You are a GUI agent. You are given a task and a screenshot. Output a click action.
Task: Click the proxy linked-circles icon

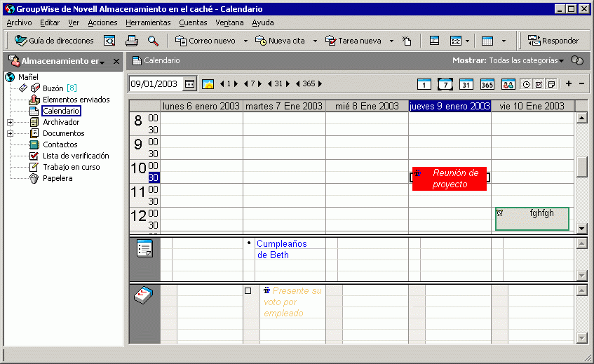pos(577,60)
